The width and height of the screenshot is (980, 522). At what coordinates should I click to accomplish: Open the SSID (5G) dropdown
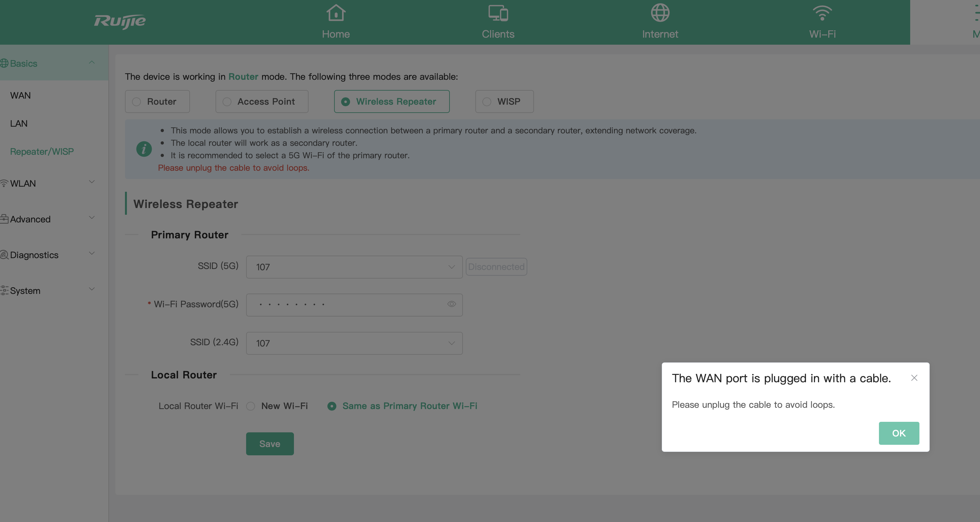[x=354, y=267]
